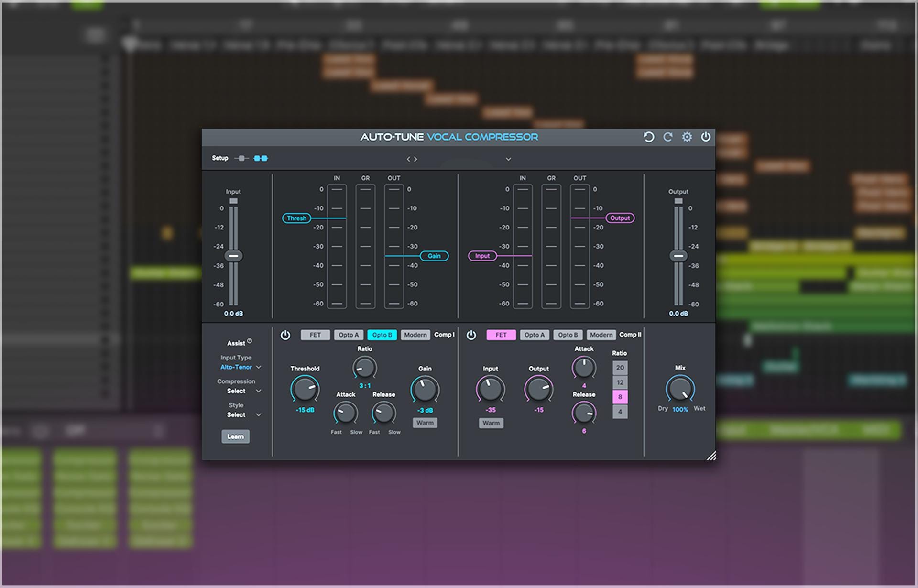
Task: Toggle the plugin power icon in header
Action: [706, 137]
